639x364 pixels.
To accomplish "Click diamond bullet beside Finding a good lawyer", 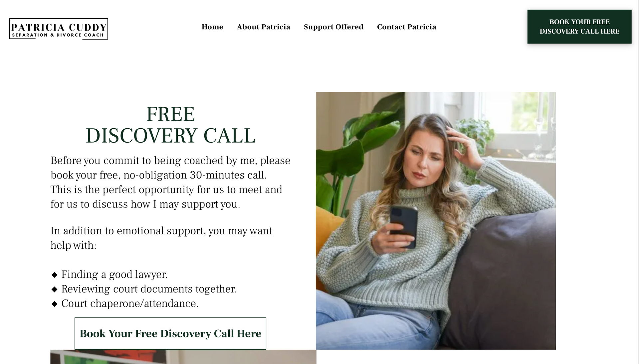I will click(x=55, y=275).
